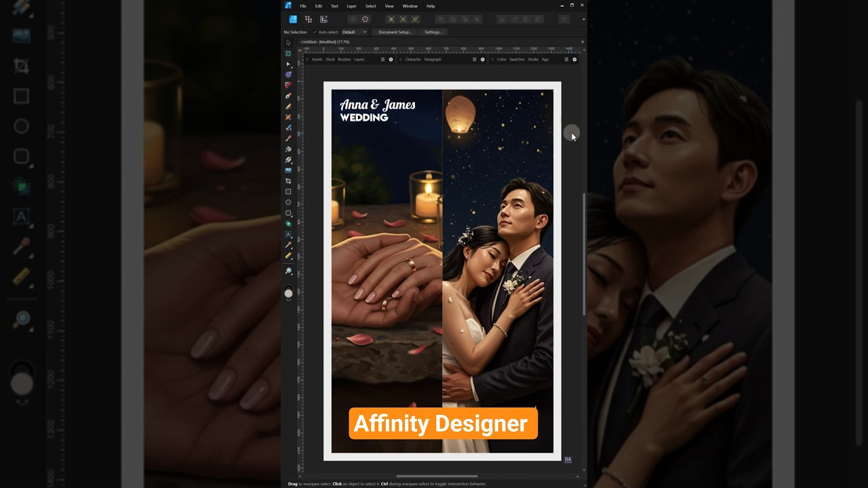The width and height of the screenshot is (868, 488).
Task: Open the Auto-select Default dropdown
Action: click(x=354, y=32)
